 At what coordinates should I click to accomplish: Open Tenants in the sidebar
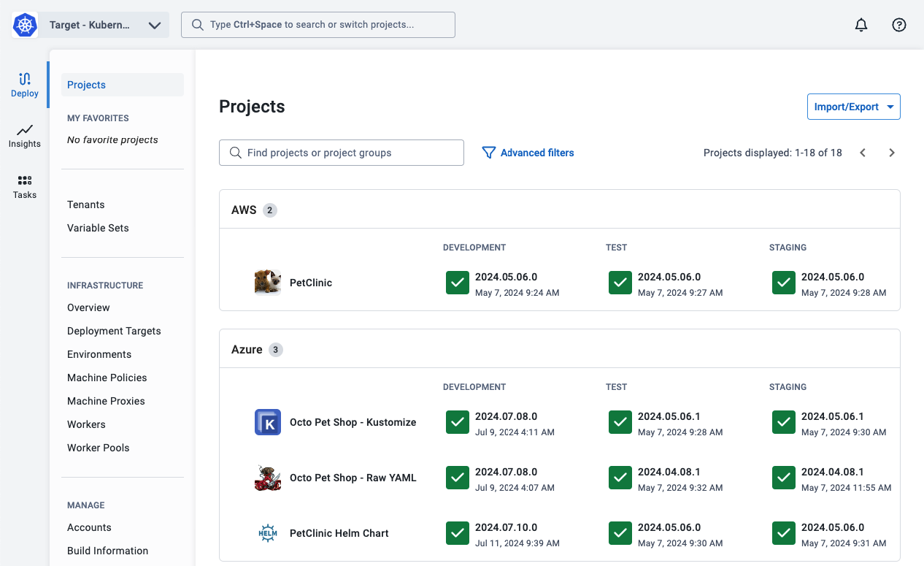pos(85,204)
